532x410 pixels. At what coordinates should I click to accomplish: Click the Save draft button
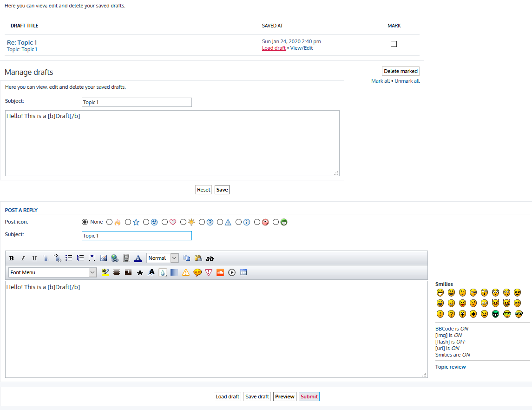pos(257,397)
